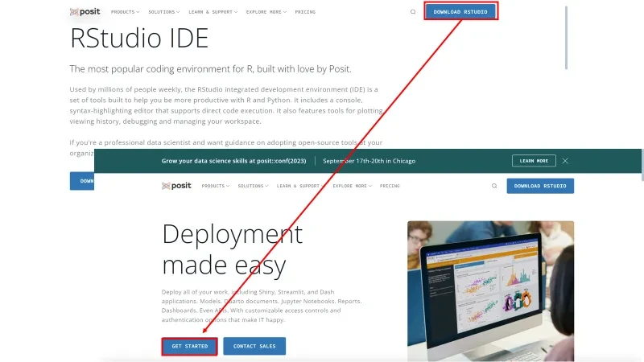Click the computer monitor hero image

pos(490,291)
